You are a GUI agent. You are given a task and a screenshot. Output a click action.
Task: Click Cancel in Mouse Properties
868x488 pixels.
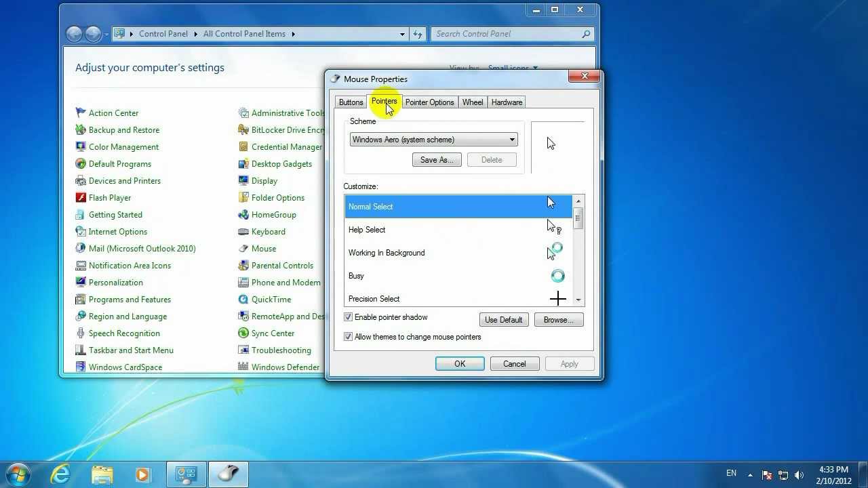click(x=515, y=364)
